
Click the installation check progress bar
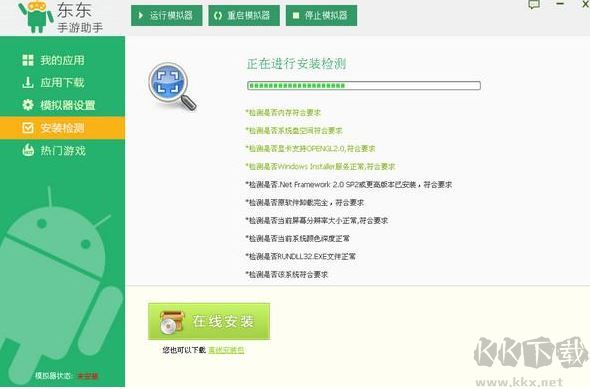pos(364,86)
